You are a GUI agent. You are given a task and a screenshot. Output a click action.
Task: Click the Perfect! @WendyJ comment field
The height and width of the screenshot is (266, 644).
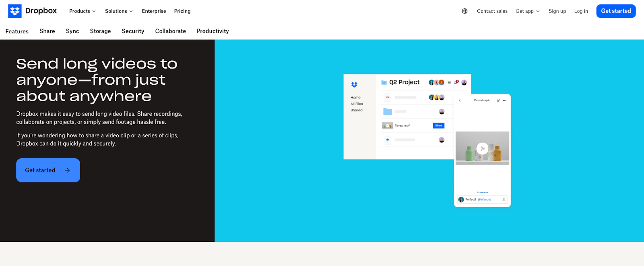point(482,200)
